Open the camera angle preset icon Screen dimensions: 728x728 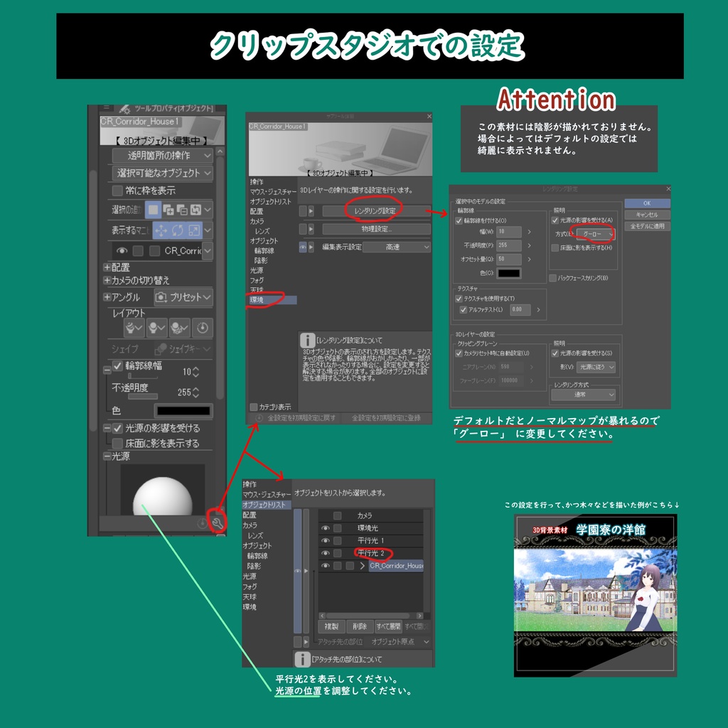pos(161,298)
